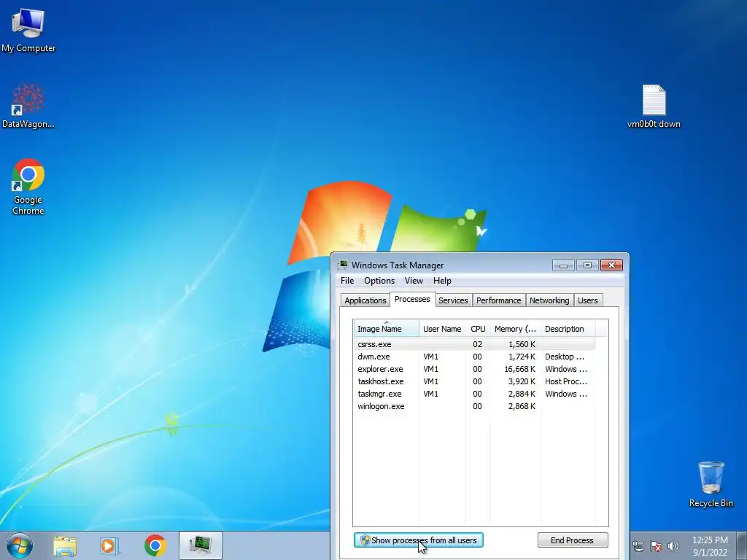Open the File menu in Task Manager
The height and width of the screenshot is (560, 747).
point(347,281)
